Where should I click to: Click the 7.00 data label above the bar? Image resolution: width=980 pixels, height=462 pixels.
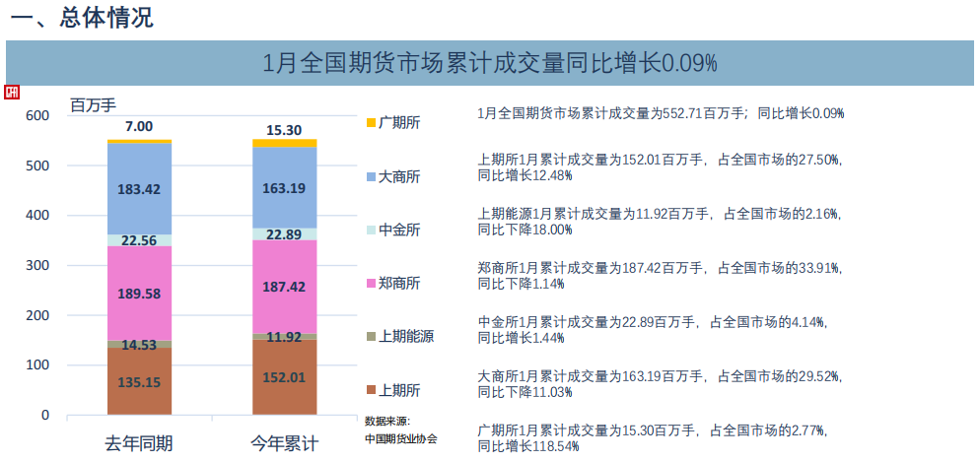point(139,127)
